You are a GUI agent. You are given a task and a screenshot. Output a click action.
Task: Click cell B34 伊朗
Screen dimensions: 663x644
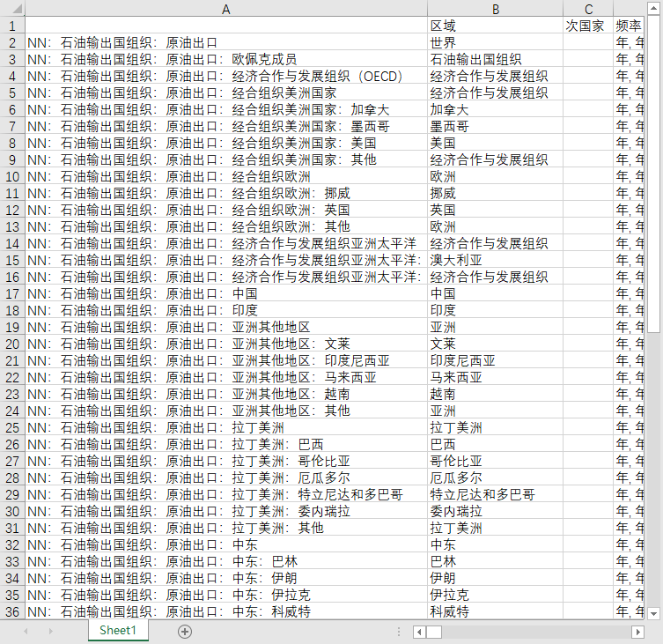pyautogui.click(x=495, y=578)
